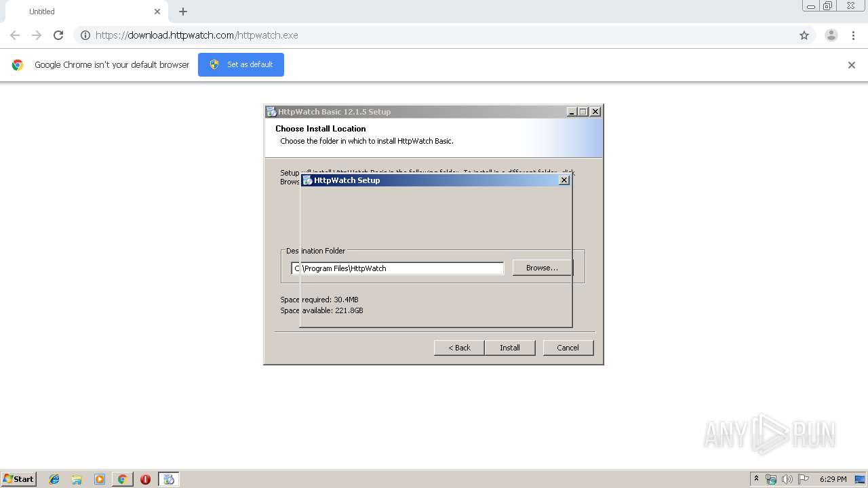Open Windows Explorer folder from taskbar
This screenshot has width=868, height=488.
77,479
